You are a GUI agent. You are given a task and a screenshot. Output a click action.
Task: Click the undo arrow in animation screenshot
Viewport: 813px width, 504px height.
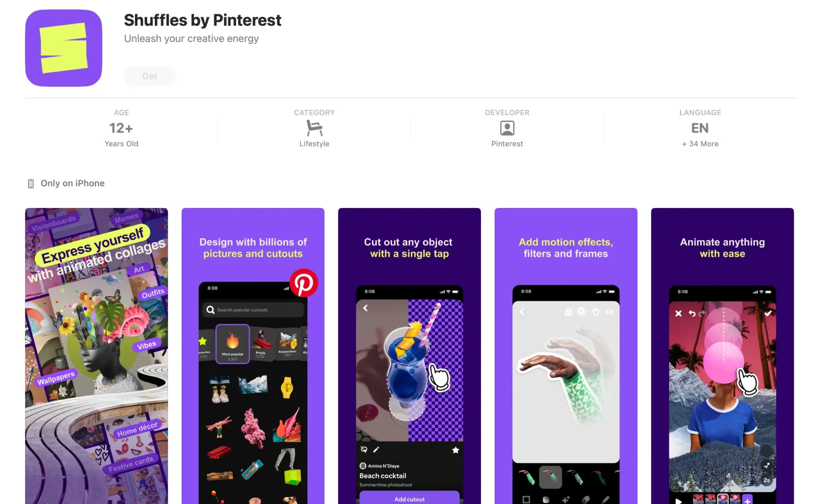(692, 314)
